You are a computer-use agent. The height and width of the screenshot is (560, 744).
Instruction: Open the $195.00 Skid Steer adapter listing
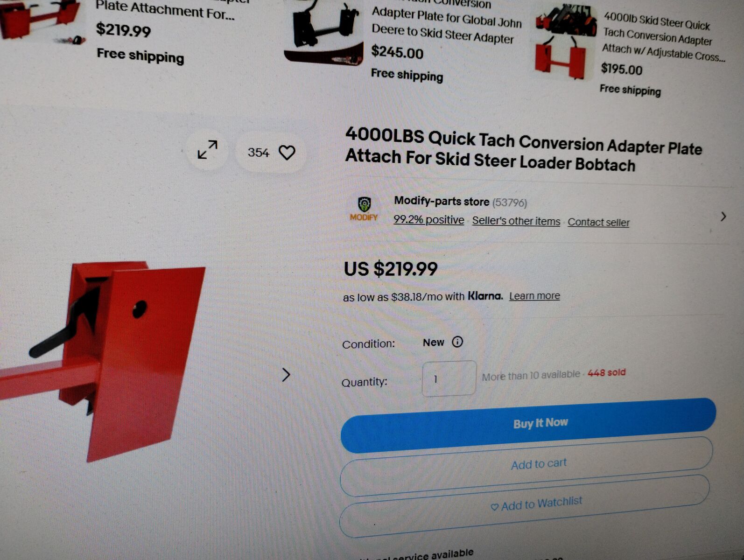click(x=663, y=37)
